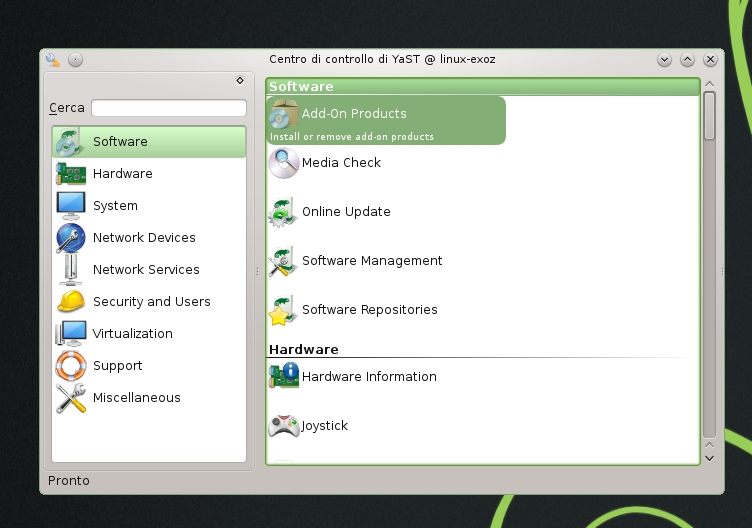
Task: Click the lower scrollbar up arrow
Action: click(x=709, y=445)
